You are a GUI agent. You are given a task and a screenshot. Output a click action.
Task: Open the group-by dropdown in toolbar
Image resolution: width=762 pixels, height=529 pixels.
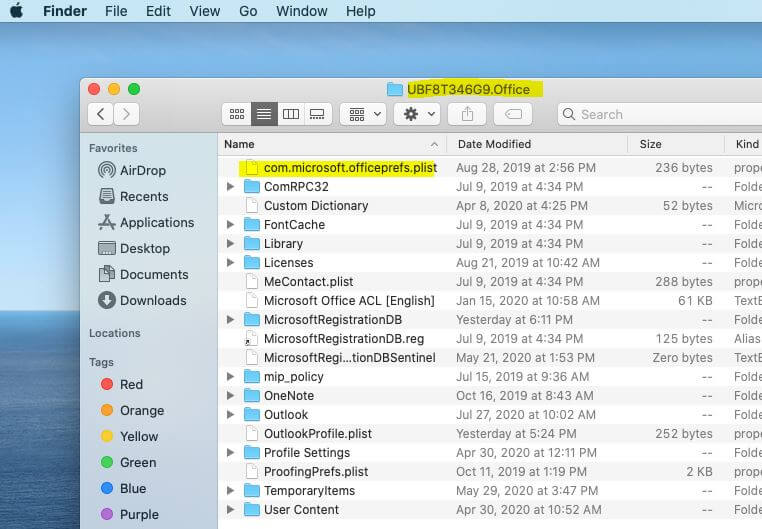pos(362,114)
